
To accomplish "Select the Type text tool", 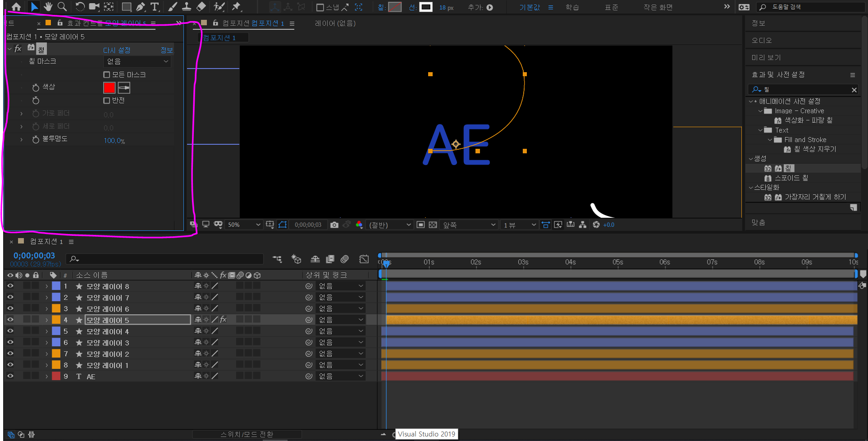I will [x=155, y=7].
